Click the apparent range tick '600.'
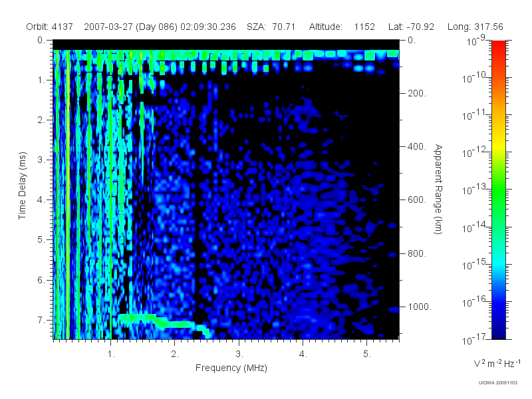Image resolution: width=532 pixels, height=399 pixels. (417, 200)
